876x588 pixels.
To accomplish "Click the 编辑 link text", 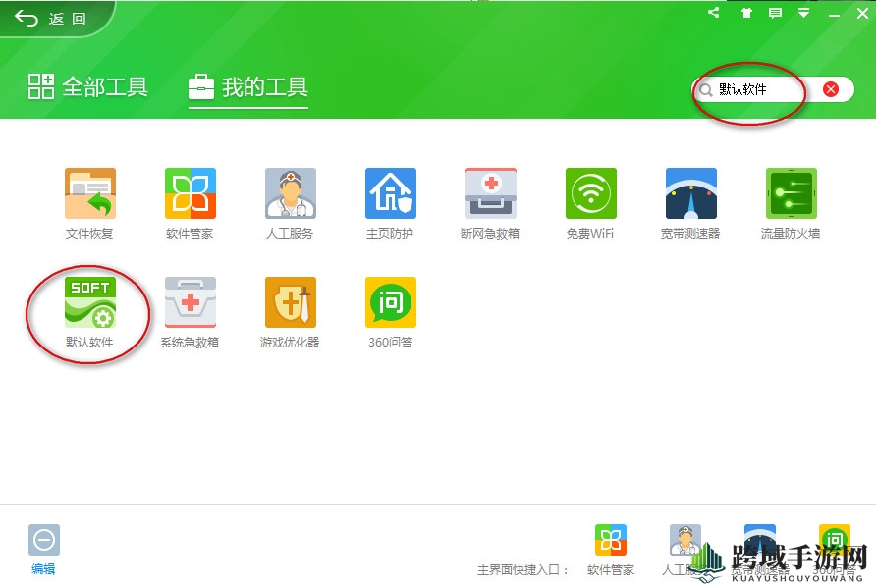I will (43, 569).
